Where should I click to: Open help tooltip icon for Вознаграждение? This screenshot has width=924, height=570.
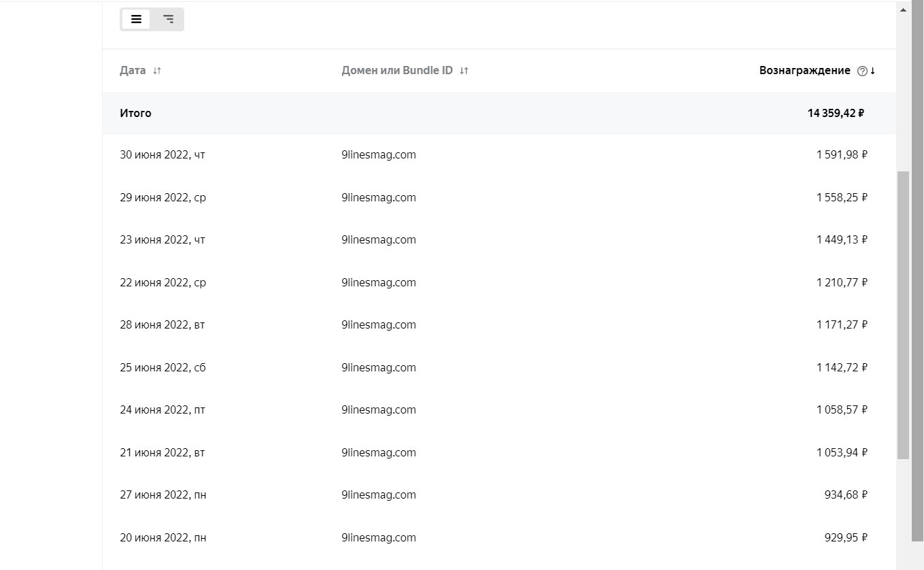(862, 71)
